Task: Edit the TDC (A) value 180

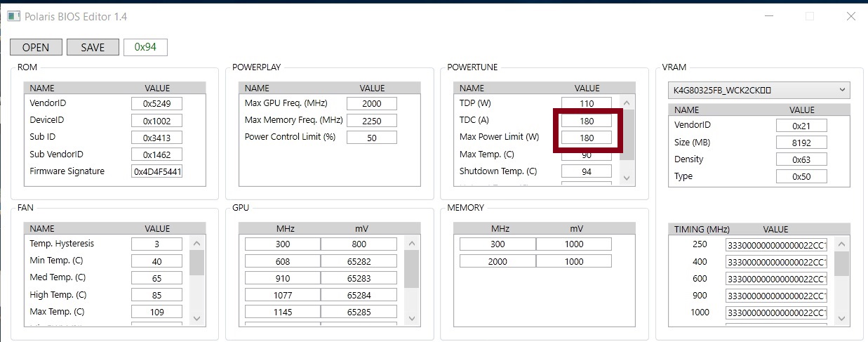Action: 587,121
